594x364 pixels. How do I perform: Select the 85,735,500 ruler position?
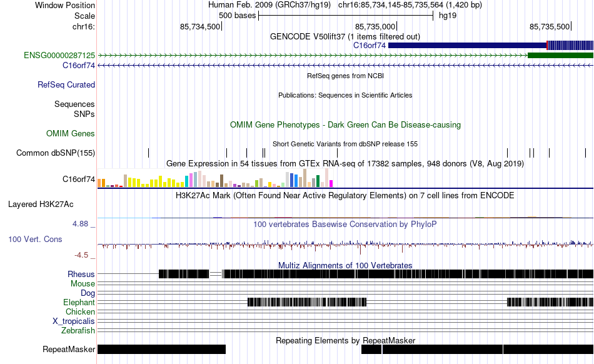click(x=550, y=26)
